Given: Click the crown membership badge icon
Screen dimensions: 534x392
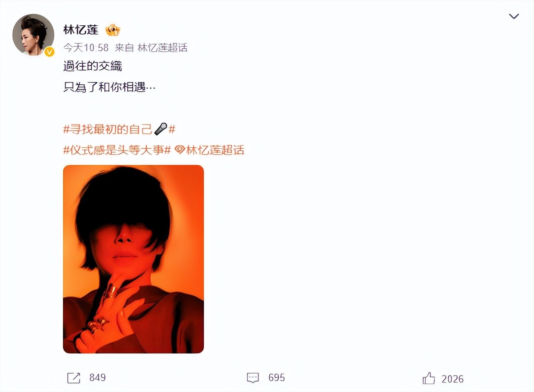Looking at the screenshot, I should 113,30.
